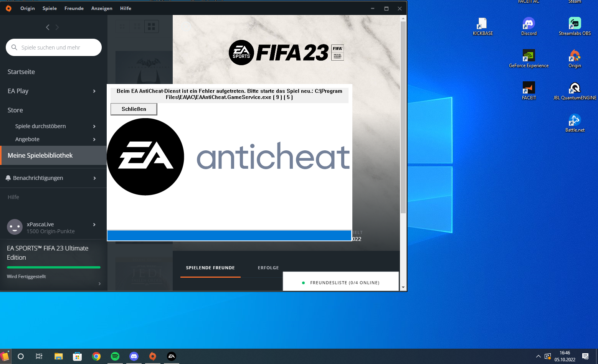598x364 pixels.
Task: Click the Origin scrollbar up arrow
Action: click(403, 18)
